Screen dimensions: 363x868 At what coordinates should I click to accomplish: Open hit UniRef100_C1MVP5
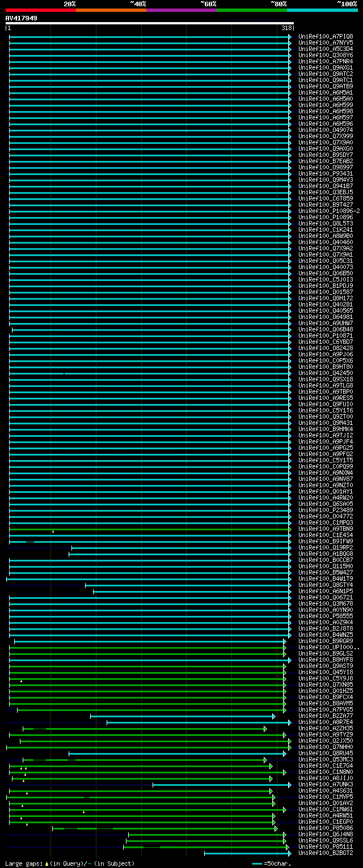(326, 797)
